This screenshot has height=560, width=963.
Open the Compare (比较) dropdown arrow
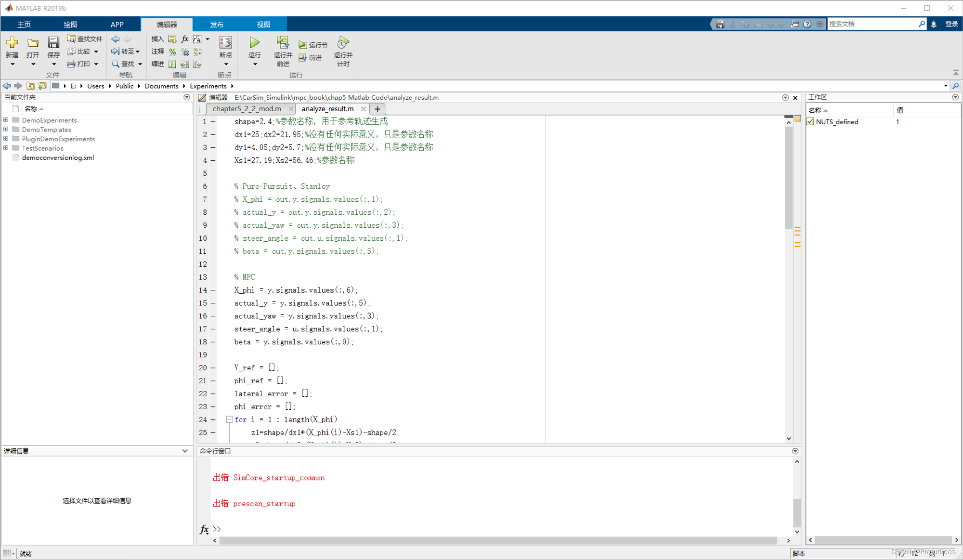(96, 52)
